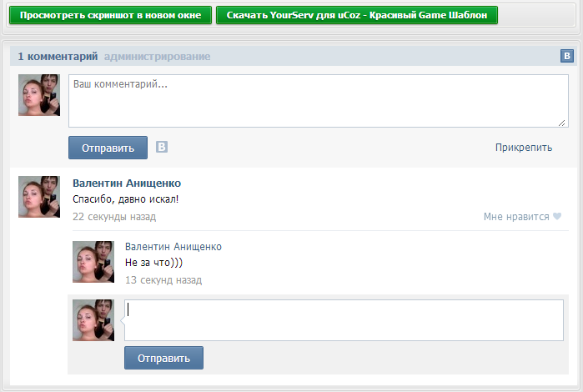Focus the reply text input field
This screenshot has height=392, width=583.
click(344, 320)
